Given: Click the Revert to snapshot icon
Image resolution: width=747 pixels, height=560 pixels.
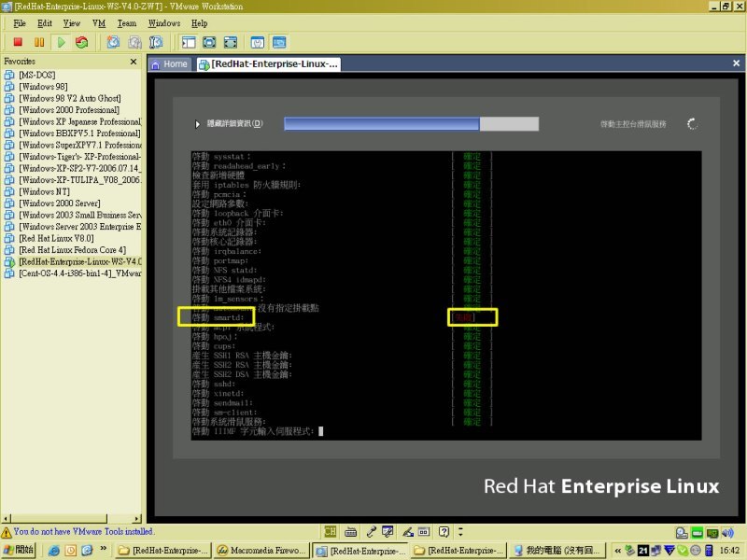Looking at the screenshot, I should coord(134,42).
